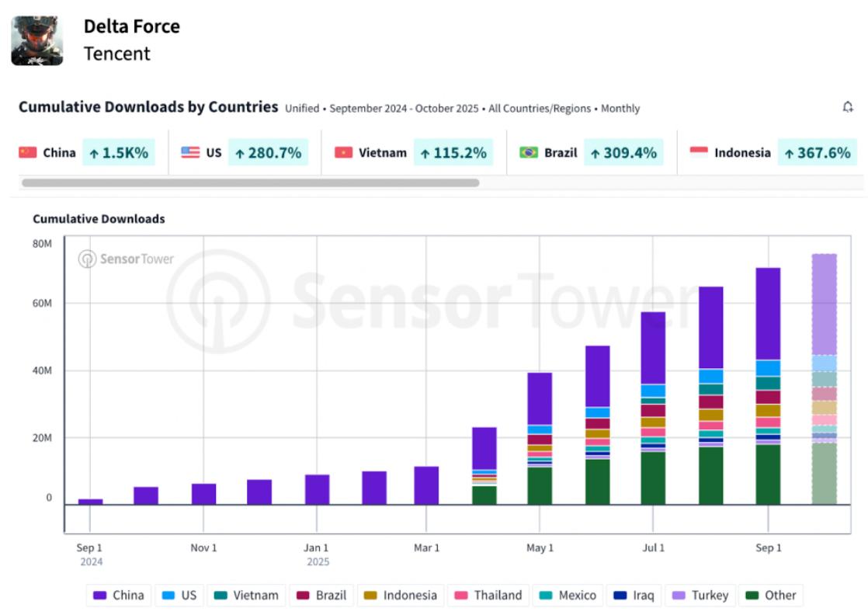The height and width of the screenshot is (615, 868).
Task: Click the Brazil flag icon
Action: (529, 152)
